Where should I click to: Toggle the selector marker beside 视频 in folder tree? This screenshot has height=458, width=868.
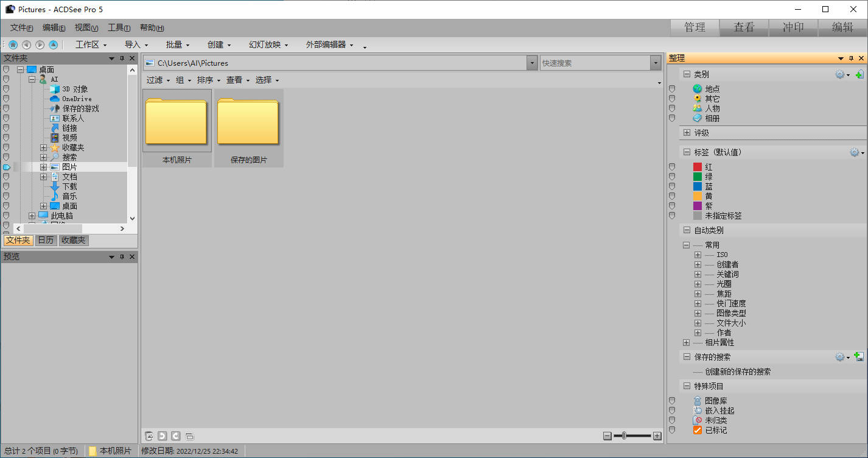point(6,138)
